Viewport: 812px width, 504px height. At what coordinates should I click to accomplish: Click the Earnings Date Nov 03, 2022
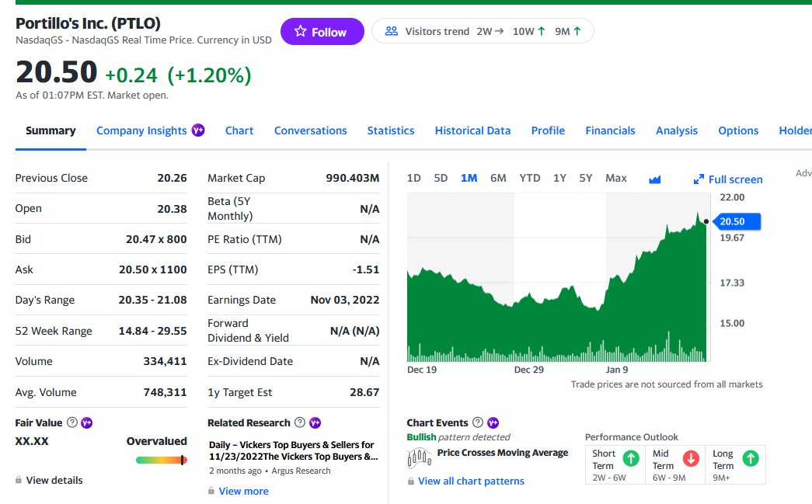(x=345, y=300)
